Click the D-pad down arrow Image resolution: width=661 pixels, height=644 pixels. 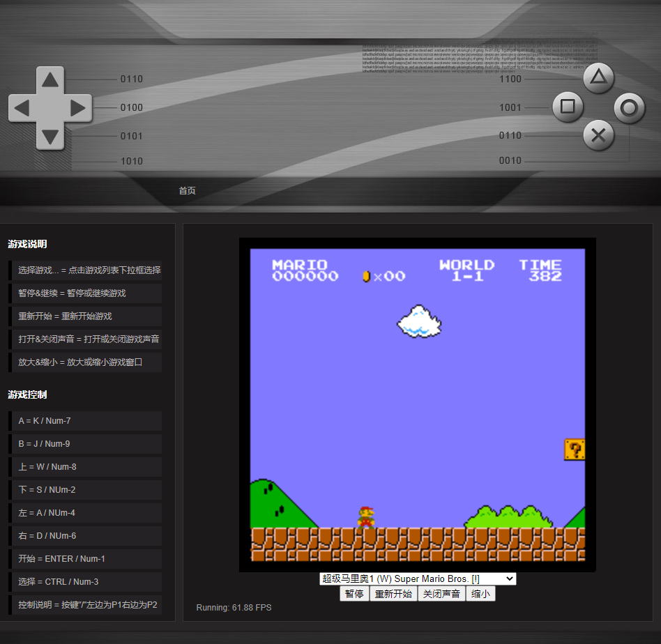coord(50,136)
